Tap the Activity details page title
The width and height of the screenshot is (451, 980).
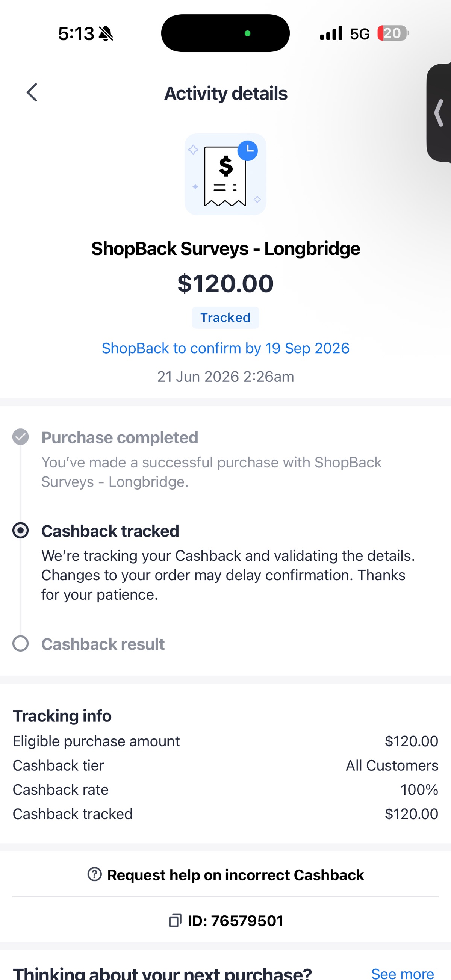(x=226, y=93)
